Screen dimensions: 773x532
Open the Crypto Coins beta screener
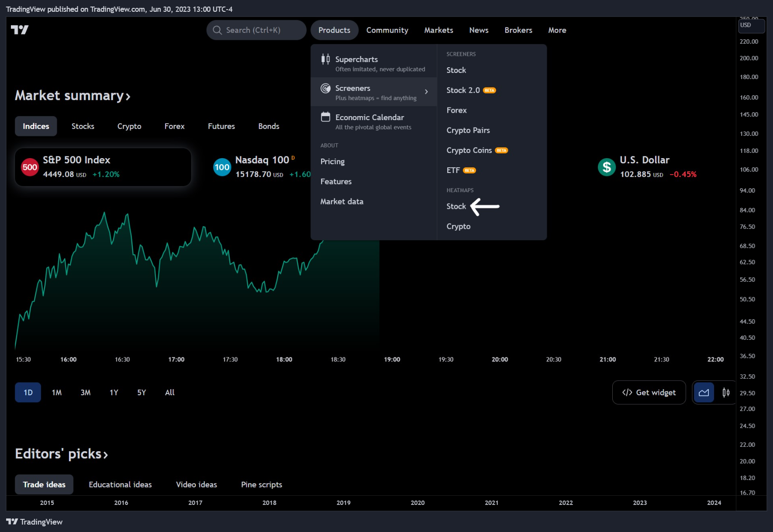pos(477,150)
